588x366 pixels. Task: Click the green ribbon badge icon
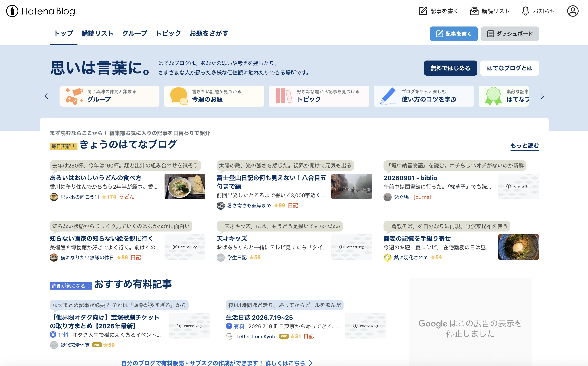click(493, 96)
